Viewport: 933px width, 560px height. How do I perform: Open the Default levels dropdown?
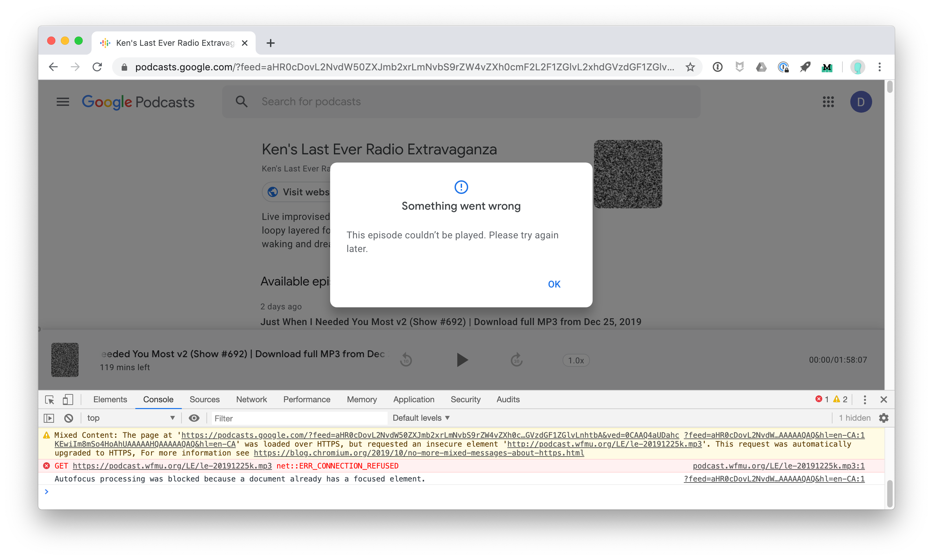click(421, 418)
